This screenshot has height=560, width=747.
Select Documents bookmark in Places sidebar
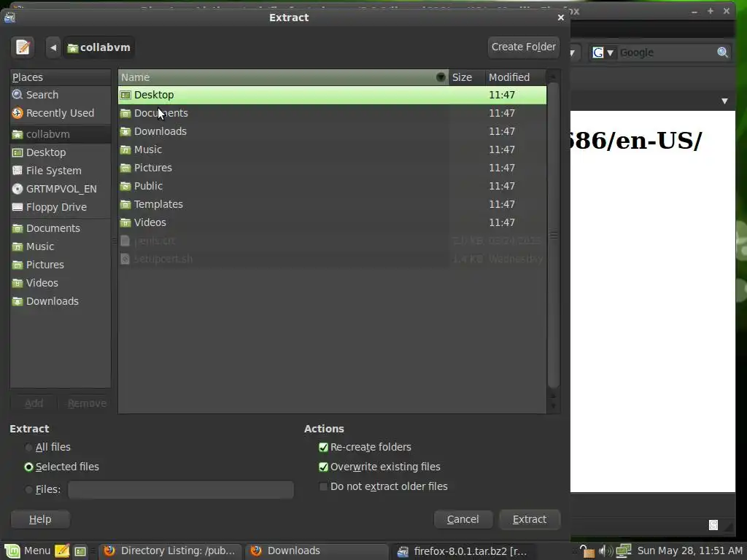click(61, 228)
